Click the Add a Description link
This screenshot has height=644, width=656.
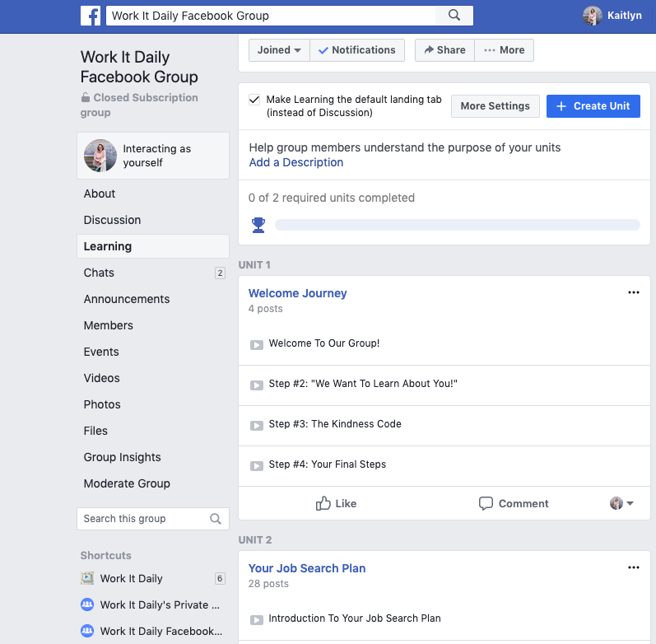(x=296, y=162)
